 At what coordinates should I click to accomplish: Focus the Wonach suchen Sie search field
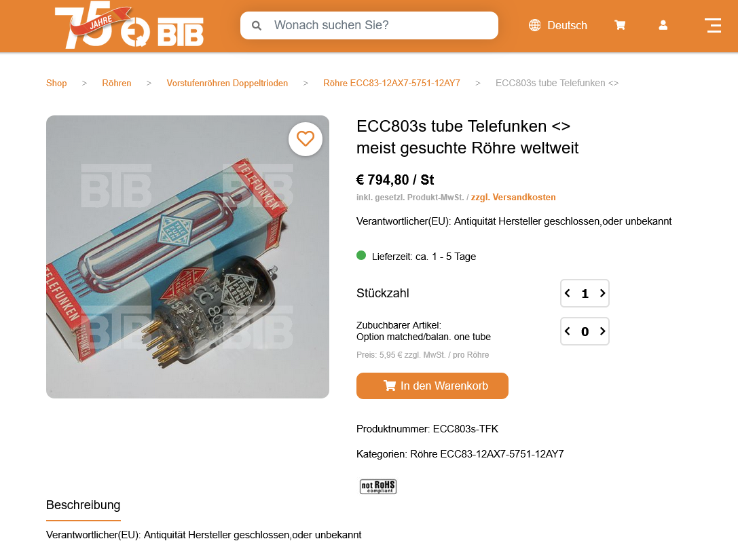point(369,25)
